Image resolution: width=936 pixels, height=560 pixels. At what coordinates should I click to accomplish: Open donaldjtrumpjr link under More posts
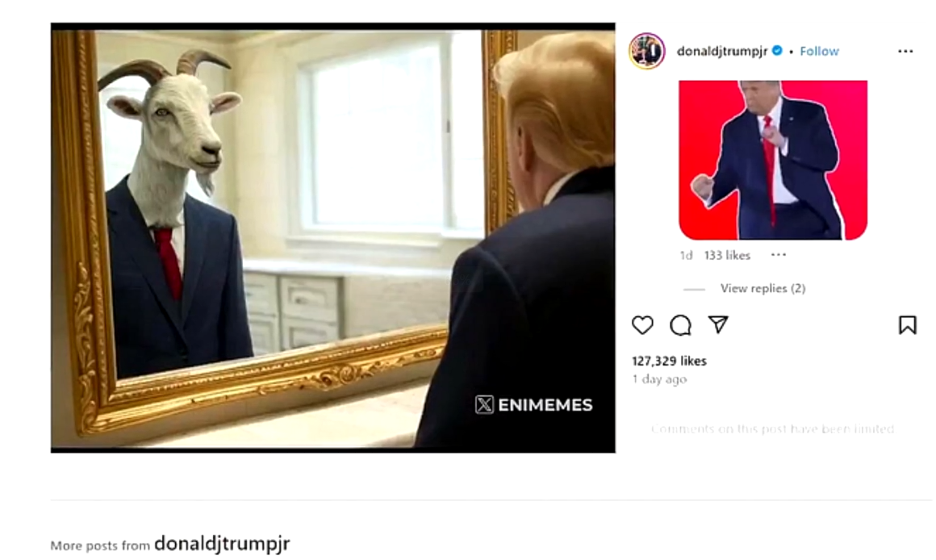222,543
